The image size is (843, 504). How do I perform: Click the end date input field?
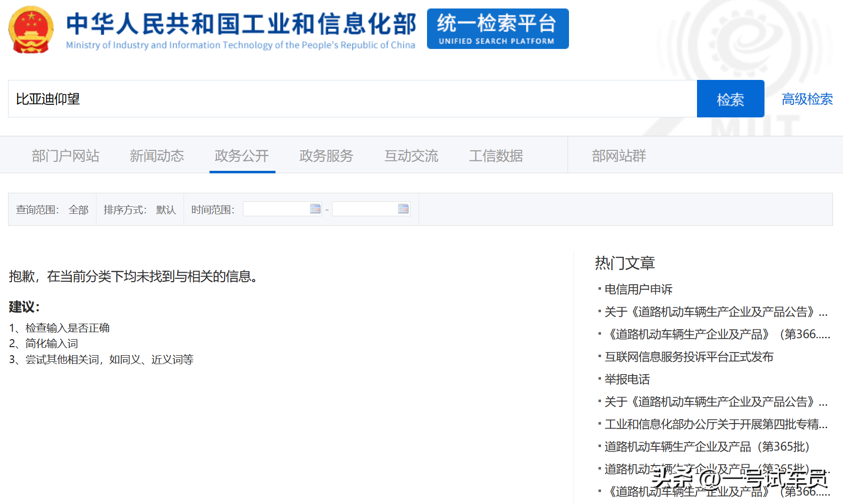pyautogui.click(x=371, y=209)
